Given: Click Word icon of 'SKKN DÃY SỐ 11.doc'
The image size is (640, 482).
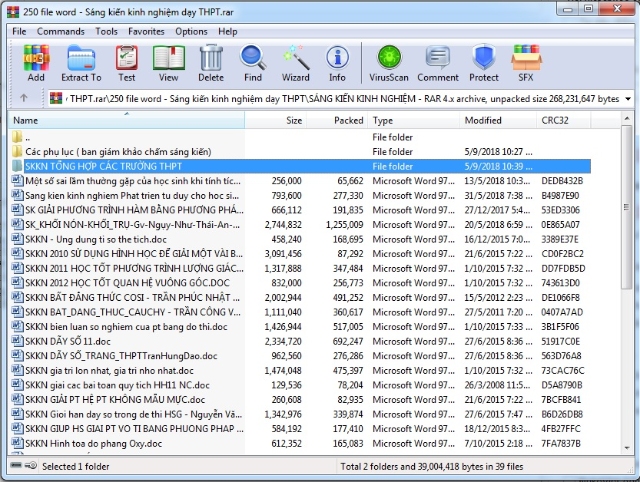Looking at the screenshot, I should pos(17,341).
